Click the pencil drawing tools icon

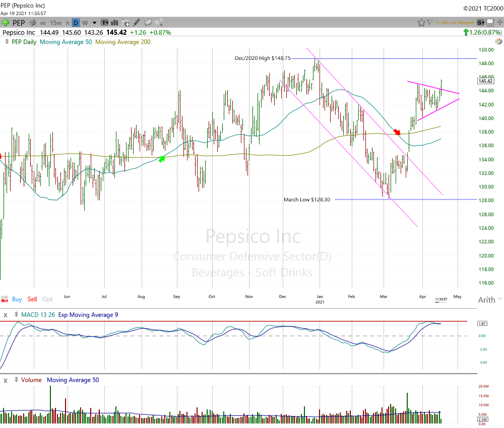pyautogui.click(x=137, y=23)
